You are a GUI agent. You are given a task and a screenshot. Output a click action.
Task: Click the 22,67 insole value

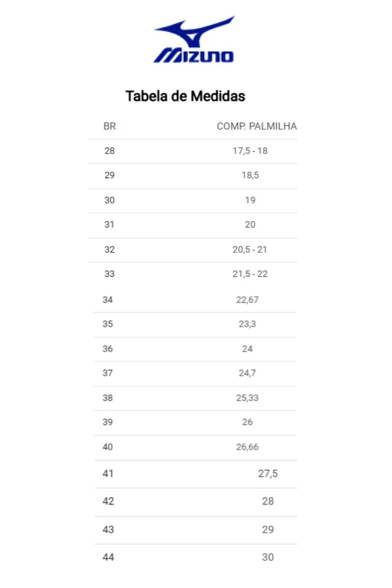click(247, 300)
